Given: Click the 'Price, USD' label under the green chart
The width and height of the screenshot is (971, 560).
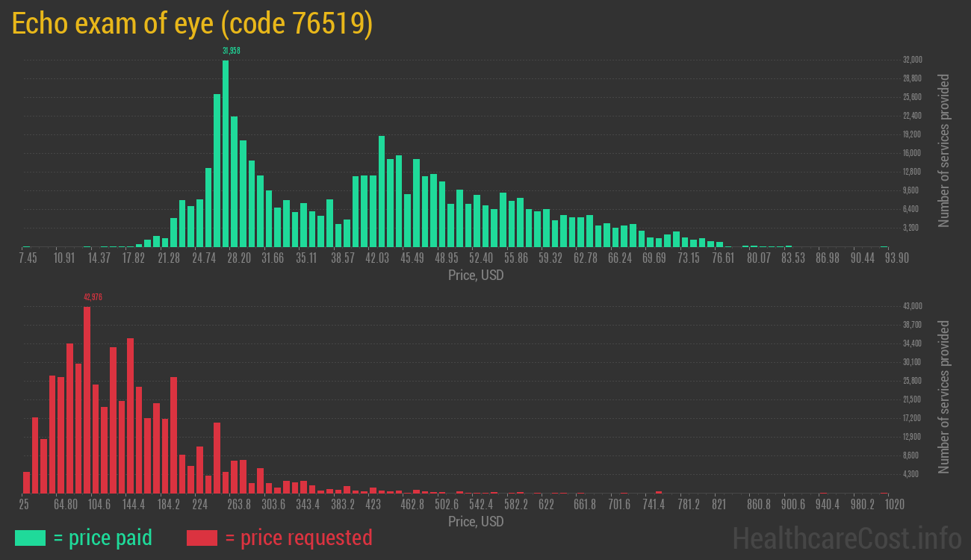Looking at the screenshot, I should 476,276.
